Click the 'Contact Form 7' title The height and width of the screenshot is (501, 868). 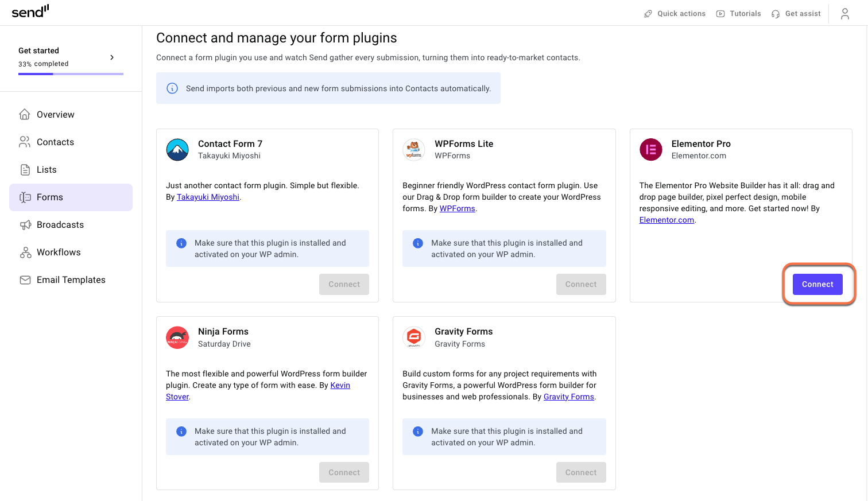[230, 143]
